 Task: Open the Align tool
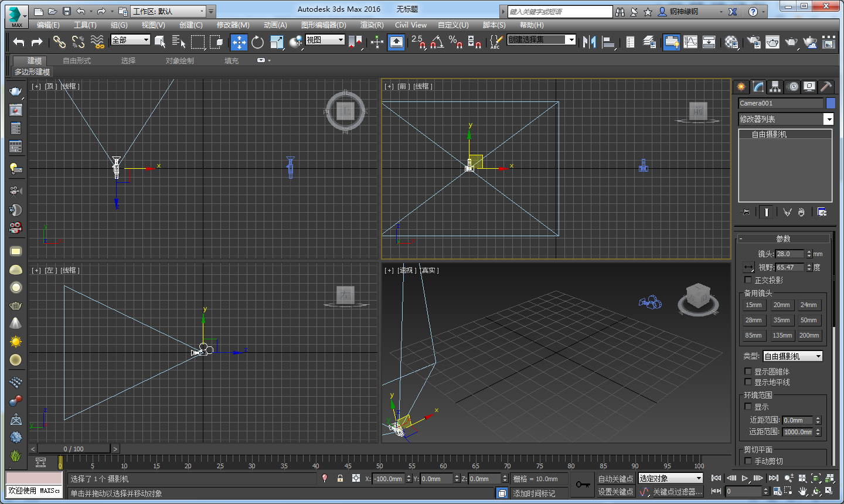click(x=608, y=42)
